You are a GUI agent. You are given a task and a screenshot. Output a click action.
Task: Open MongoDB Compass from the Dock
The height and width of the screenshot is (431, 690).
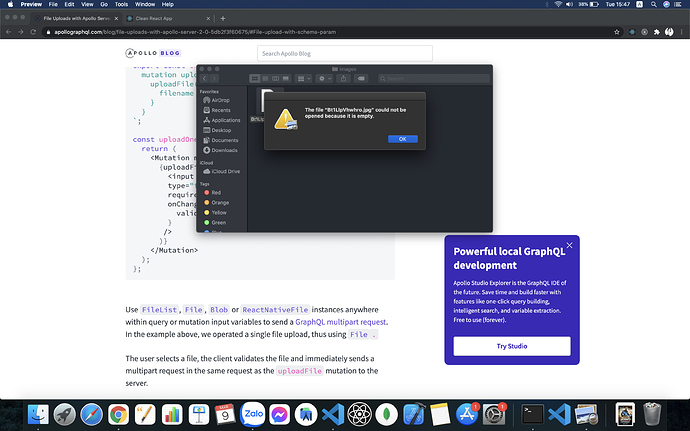[387, 414]
